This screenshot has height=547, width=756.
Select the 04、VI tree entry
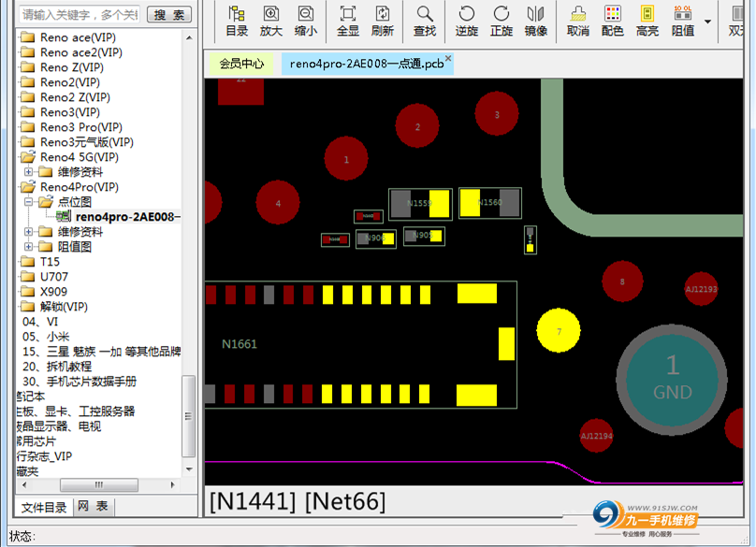[40, 321]
